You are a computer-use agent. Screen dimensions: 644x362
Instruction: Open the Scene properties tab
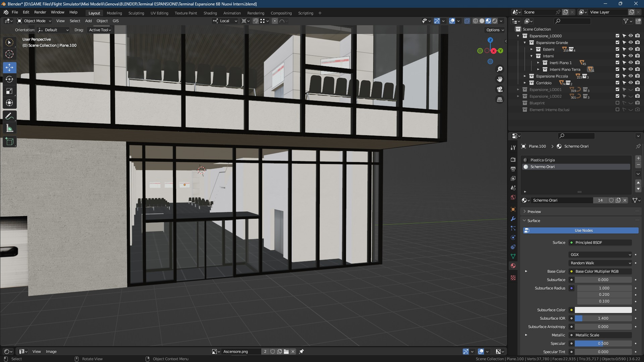tap(513, 188)
